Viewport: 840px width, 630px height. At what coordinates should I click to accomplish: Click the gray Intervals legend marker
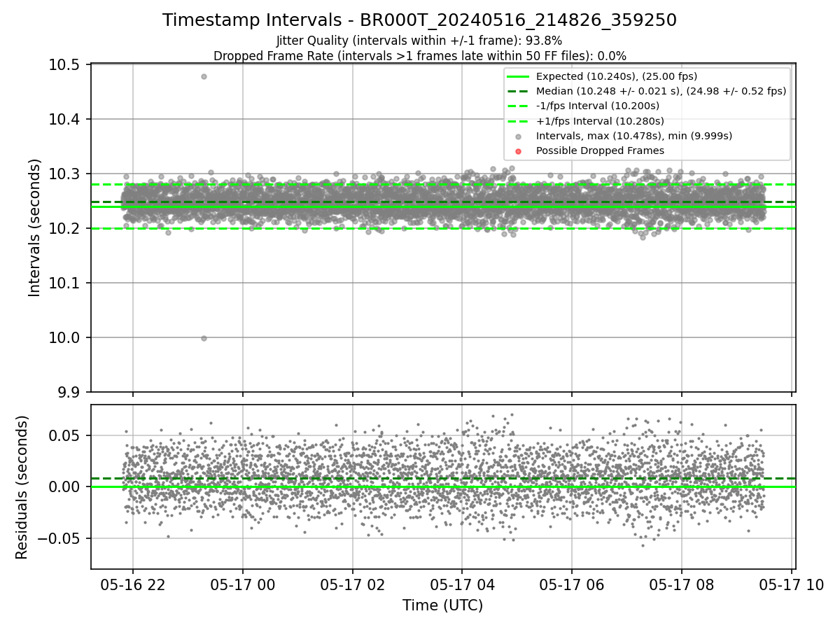click(517, 136)
